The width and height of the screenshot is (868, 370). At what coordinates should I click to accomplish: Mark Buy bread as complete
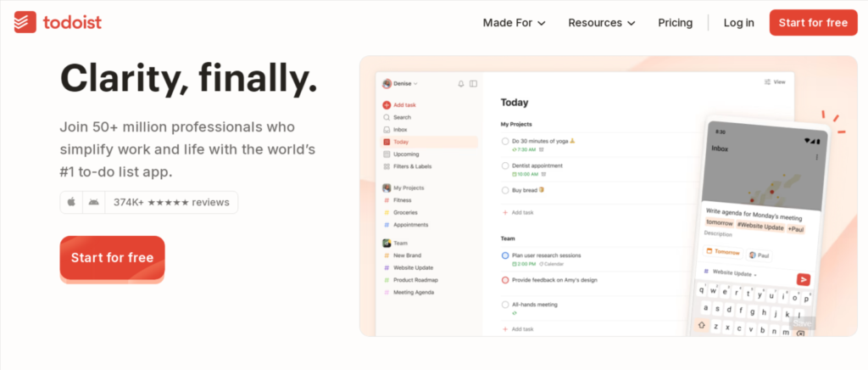[x=505, y=190]
